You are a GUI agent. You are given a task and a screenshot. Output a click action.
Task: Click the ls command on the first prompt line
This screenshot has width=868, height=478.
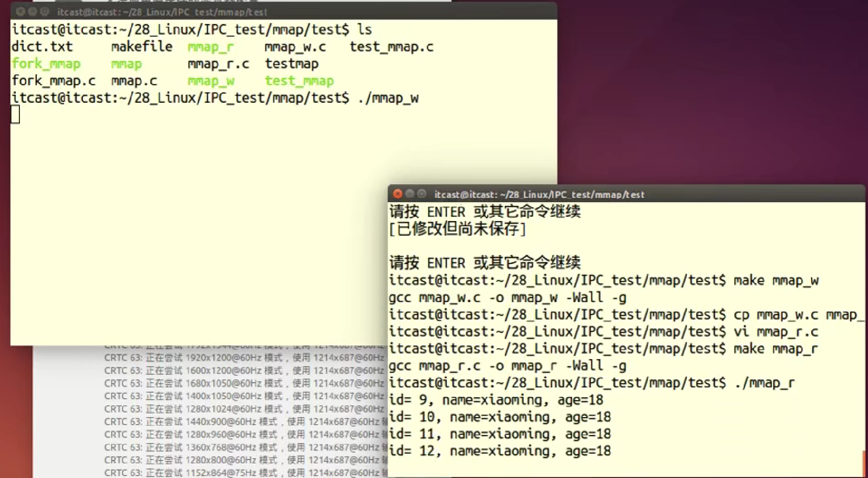[365, 30]
